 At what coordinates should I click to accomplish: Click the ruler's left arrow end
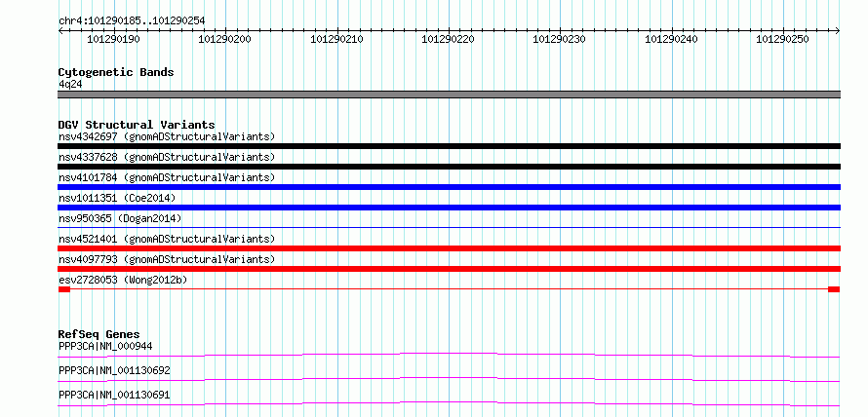(x=60, y=31)
